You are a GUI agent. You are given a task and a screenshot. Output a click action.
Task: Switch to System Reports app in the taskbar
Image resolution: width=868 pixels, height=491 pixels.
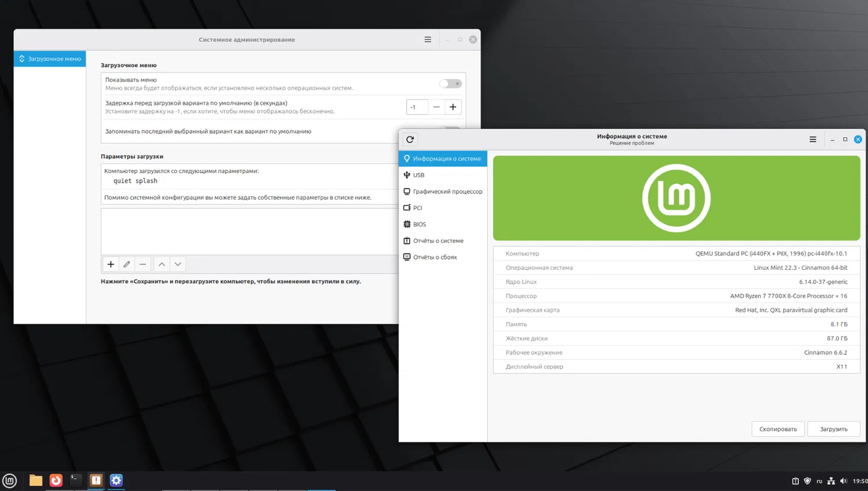pos(96,481)
